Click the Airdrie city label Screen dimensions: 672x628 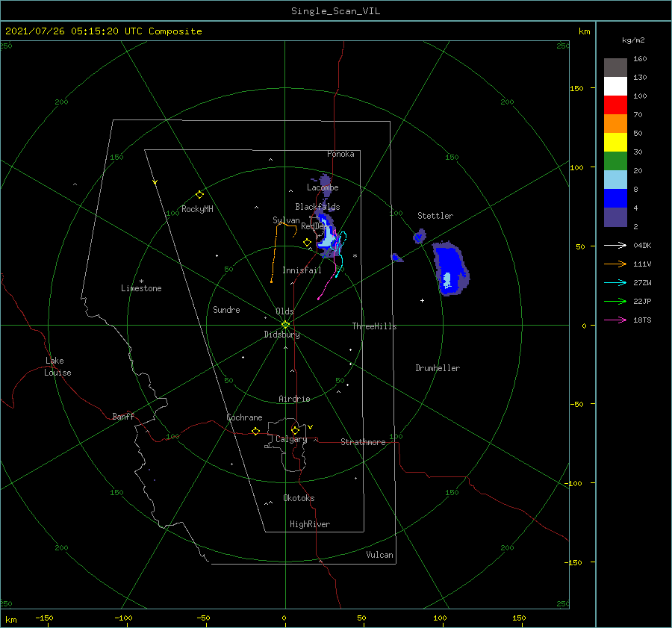click(294, 399)
